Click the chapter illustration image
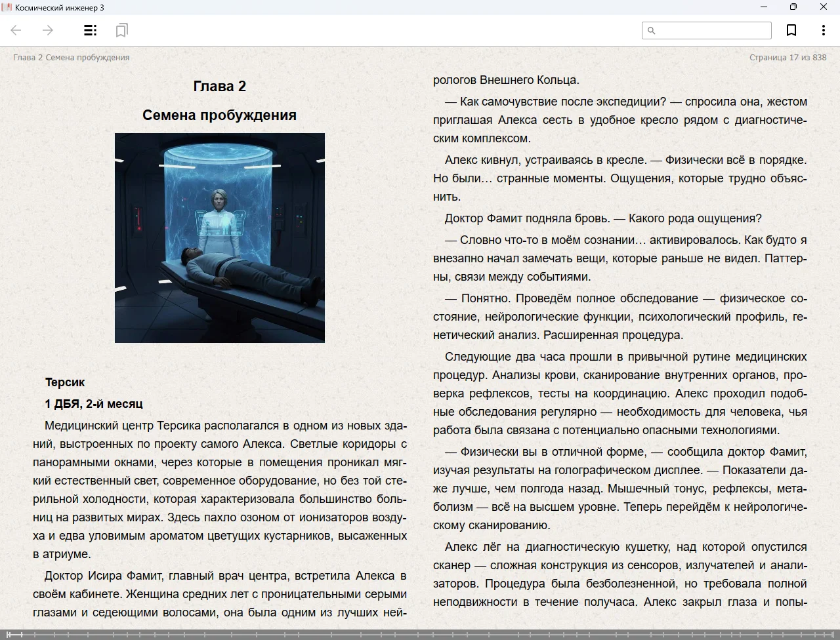The image size is (840, 640). 219,237
